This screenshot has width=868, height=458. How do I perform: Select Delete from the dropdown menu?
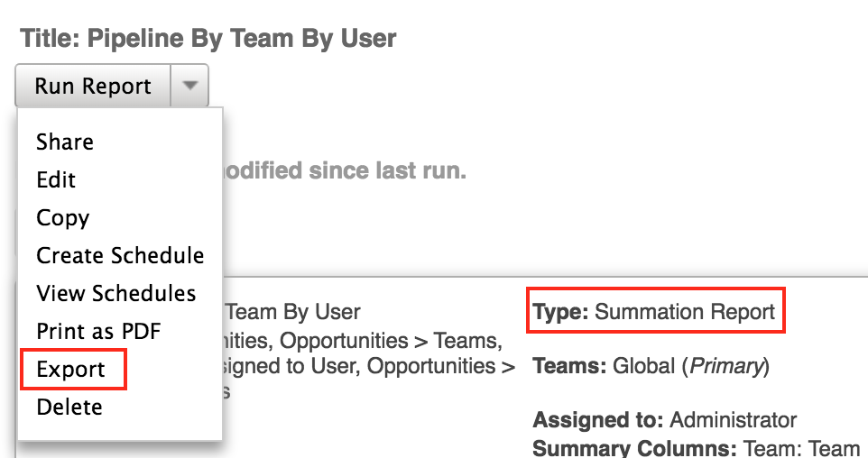69,407
